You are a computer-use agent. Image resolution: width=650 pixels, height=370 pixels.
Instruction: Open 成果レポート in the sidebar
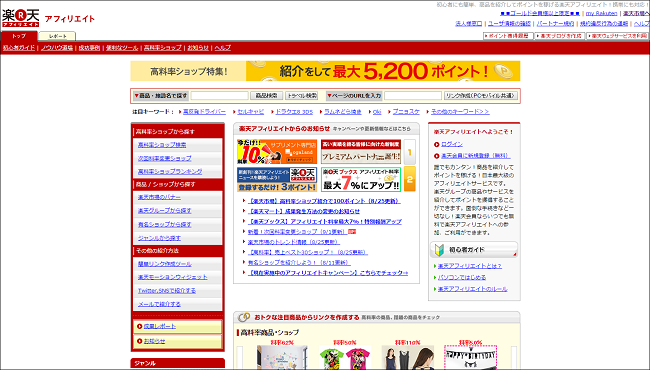coord(160,326)
